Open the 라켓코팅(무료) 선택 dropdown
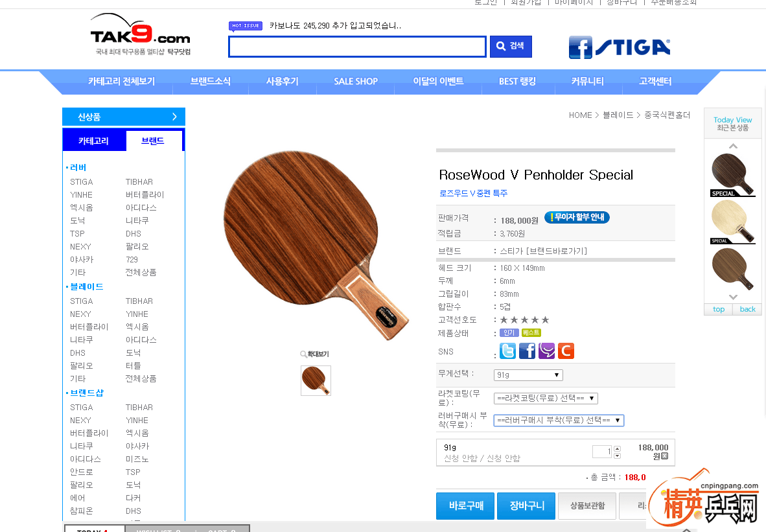 coord(546,398)
